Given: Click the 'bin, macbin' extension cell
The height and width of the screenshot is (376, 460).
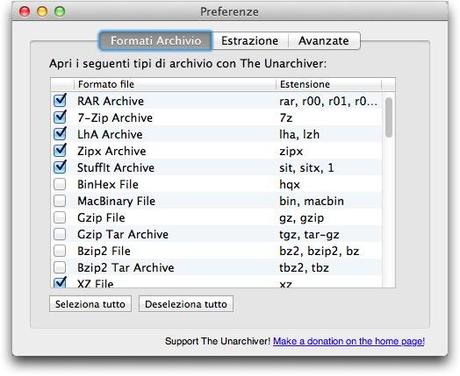Looking at the screenshot, I should [312, 201].
